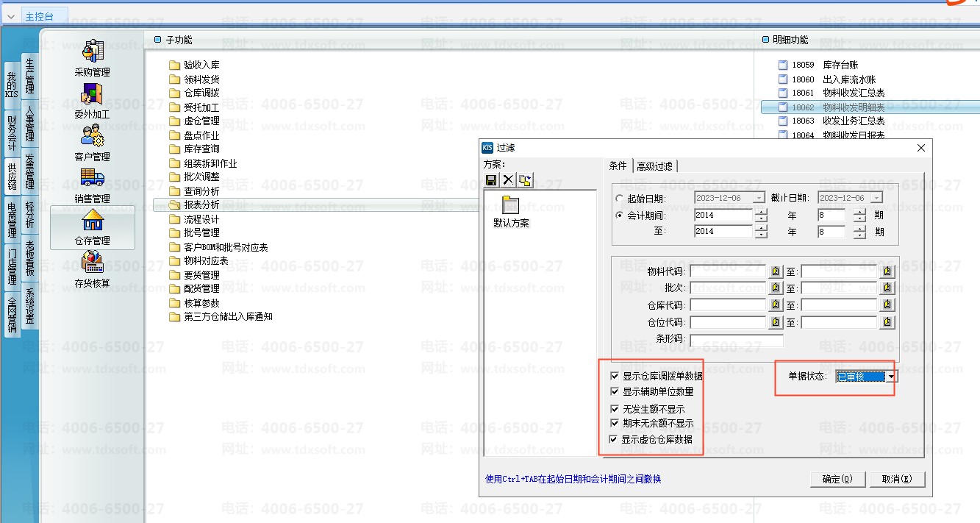Select the 仓存管理 module icon
980x523 pixels.
(93, 227)
